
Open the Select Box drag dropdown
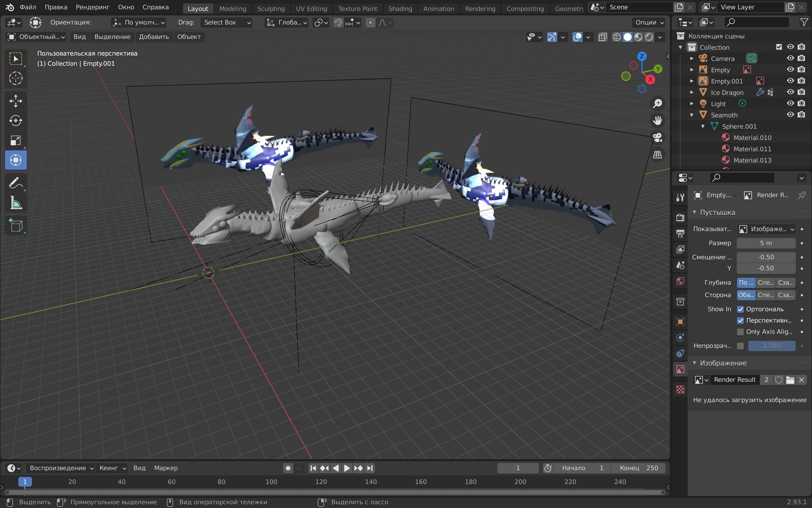click(x=226, y=23)
